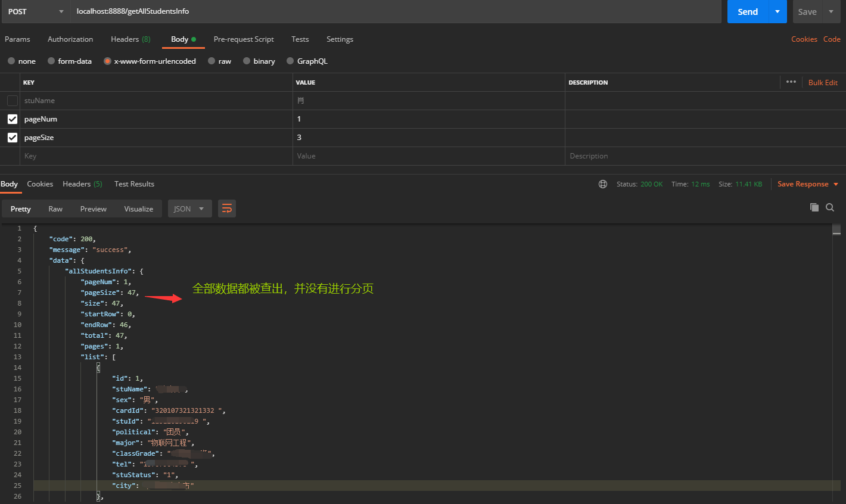Click the Size 11.41 KB value
This screenshot has width=846, height=504.
coord(749,184)
